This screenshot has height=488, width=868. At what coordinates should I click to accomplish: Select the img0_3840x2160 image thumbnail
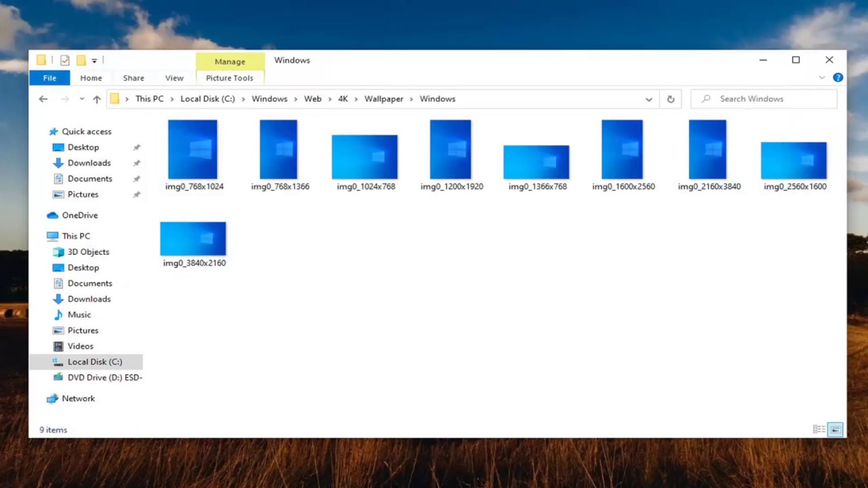pos(193,238)
